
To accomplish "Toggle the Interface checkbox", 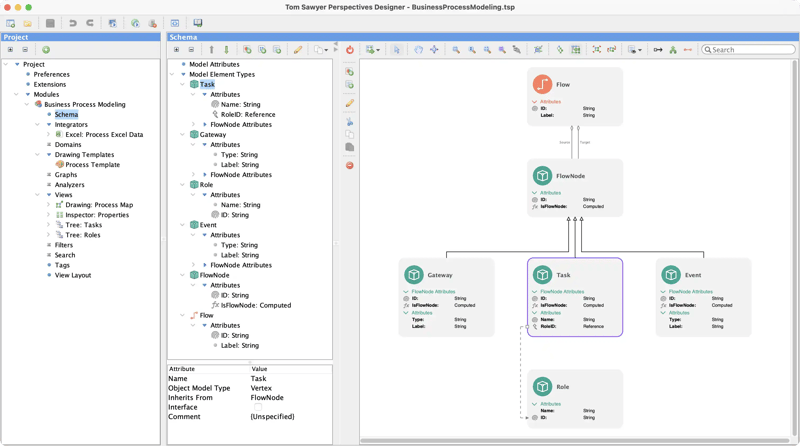I will click(258, 407).
